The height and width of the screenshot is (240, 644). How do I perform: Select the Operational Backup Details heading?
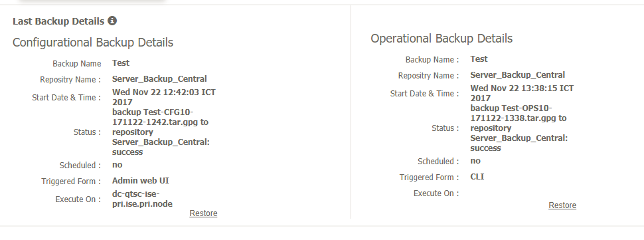coord(442,38)
